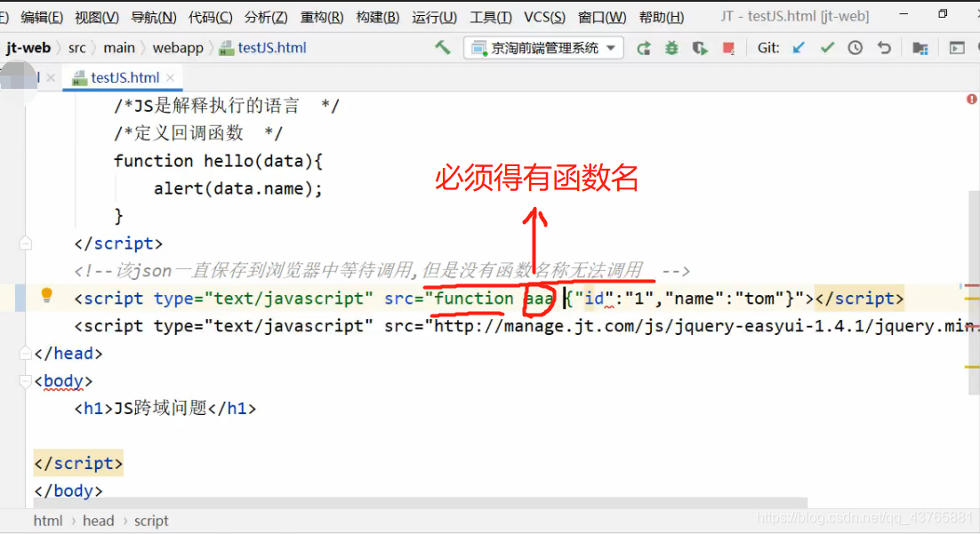This screenshot has width=980, height=534.
Task: Click the alert(data.name); line
Action: [x=238, y=188]
